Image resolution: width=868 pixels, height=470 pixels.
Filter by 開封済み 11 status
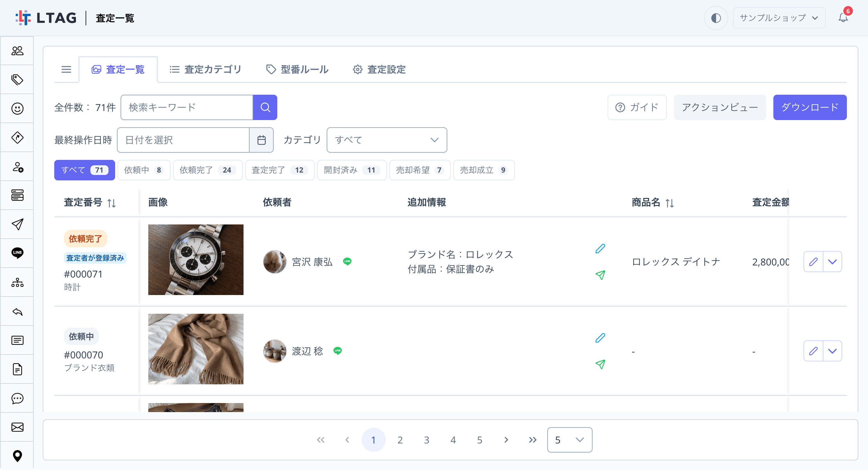pos(352,170)
